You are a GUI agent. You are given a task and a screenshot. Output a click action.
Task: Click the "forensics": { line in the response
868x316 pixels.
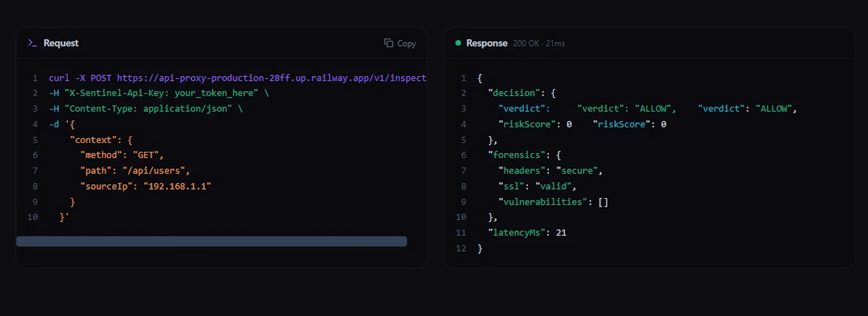click(525, 155)
